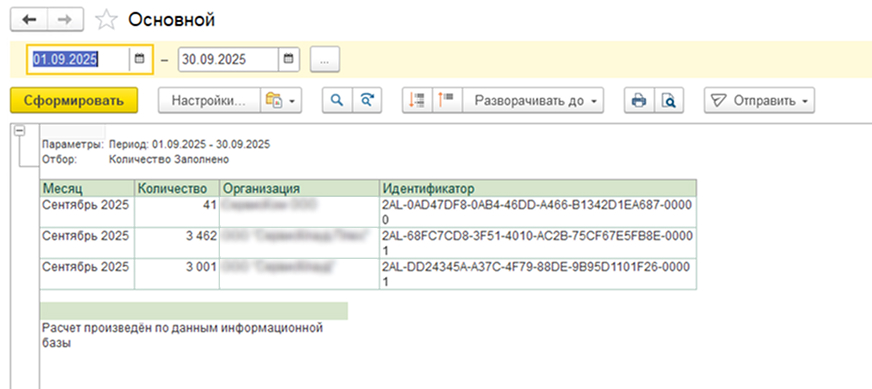Image resolution: width=872 pixels, height=389 pixels.
Task: Click the find next icon
Action: click(x=367, y=101)
